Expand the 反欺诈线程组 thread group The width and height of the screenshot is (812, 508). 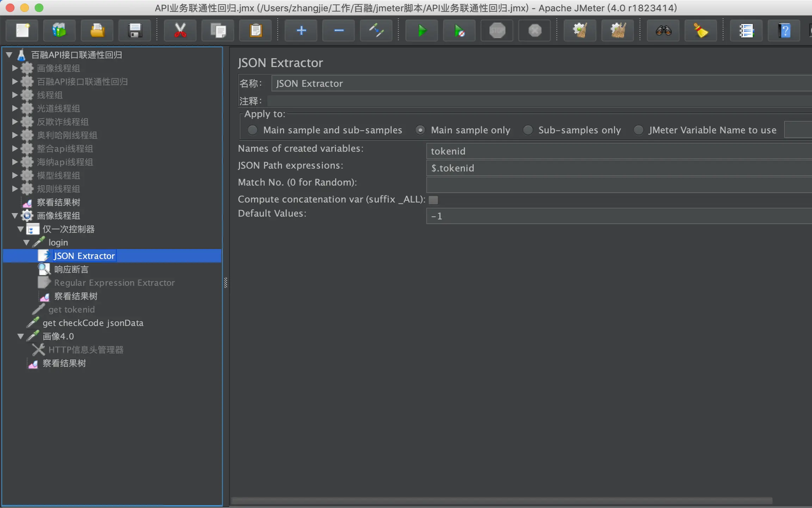[x=15, y=122]
